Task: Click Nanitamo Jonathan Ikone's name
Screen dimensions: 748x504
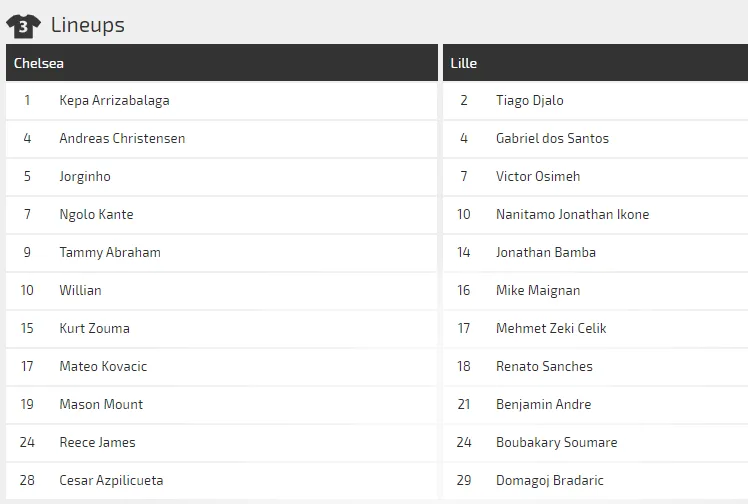Action: (572, 214)
